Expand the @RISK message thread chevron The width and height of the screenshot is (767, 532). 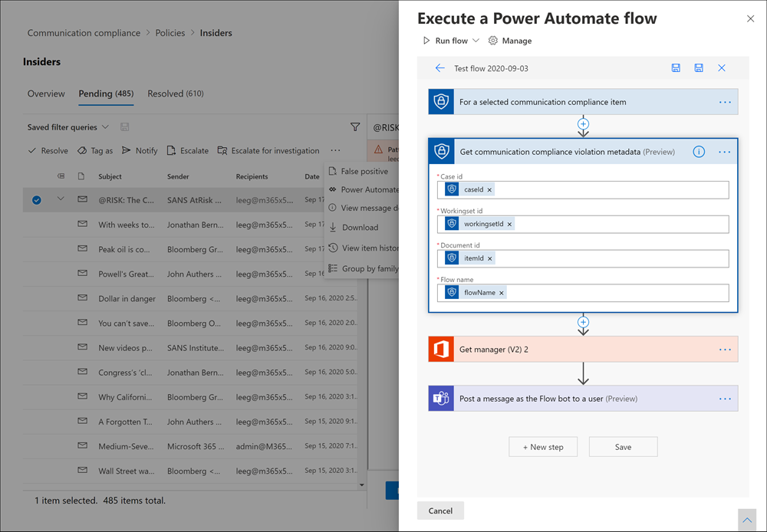[61, 200]
